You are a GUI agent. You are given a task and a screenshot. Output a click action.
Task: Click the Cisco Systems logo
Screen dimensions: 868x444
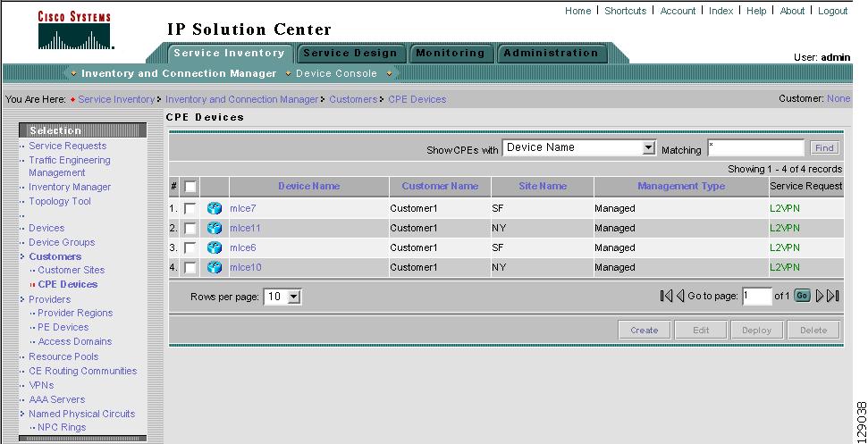74,31
